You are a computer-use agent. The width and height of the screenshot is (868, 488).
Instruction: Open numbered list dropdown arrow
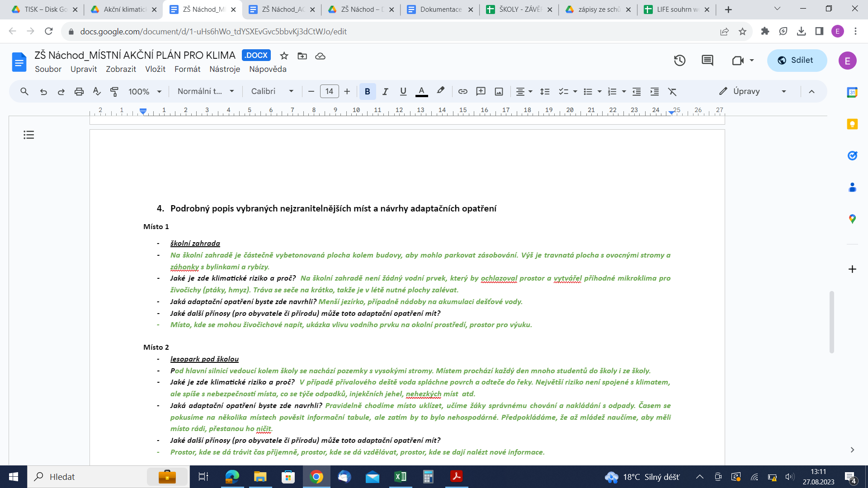point(624,92)
